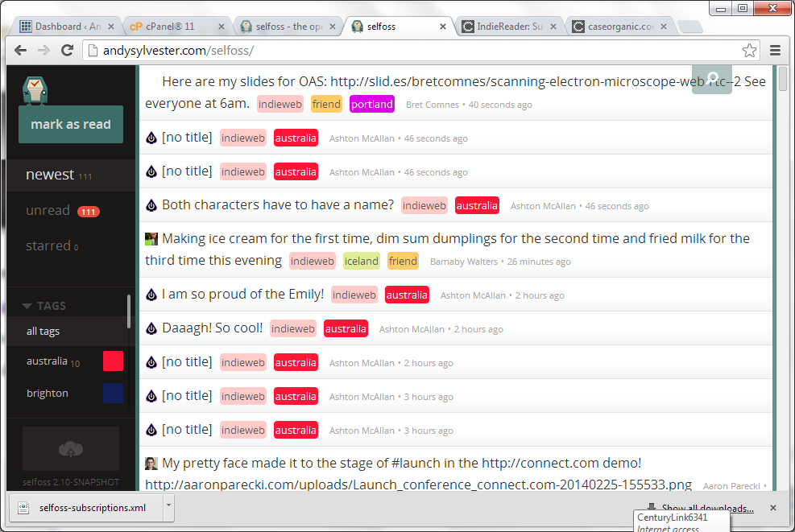Close the active 'selfoss' tab
Viewport: 795px width, 532px height.
click(443, 27)
